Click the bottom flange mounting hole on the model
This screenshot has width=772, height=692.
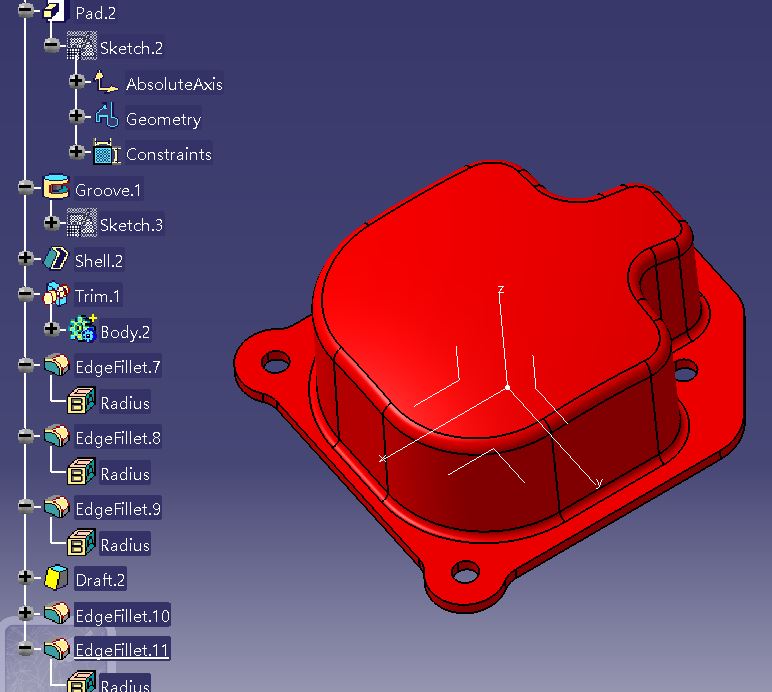coord(465,572)
